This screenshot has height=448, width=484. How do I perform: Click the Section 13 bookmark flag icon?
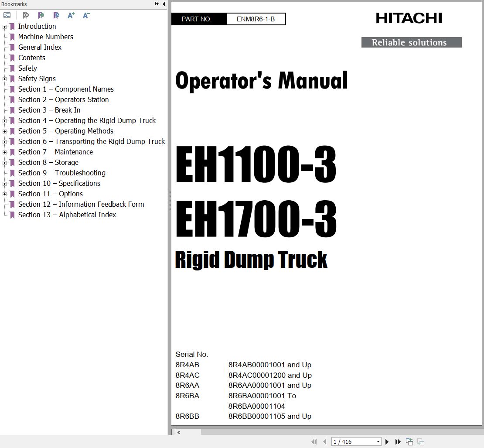point(12,215)
